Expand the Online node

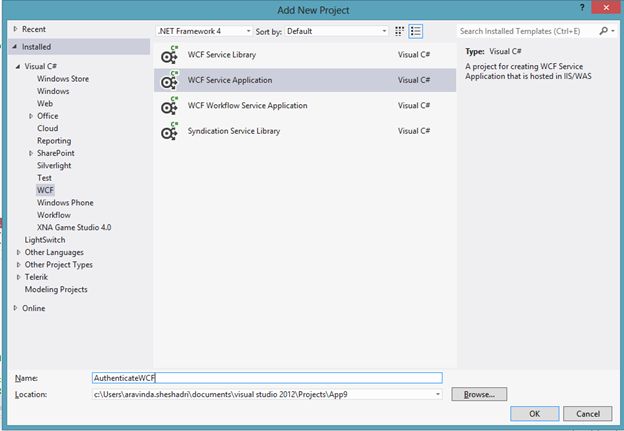click(x=16, y=308)
